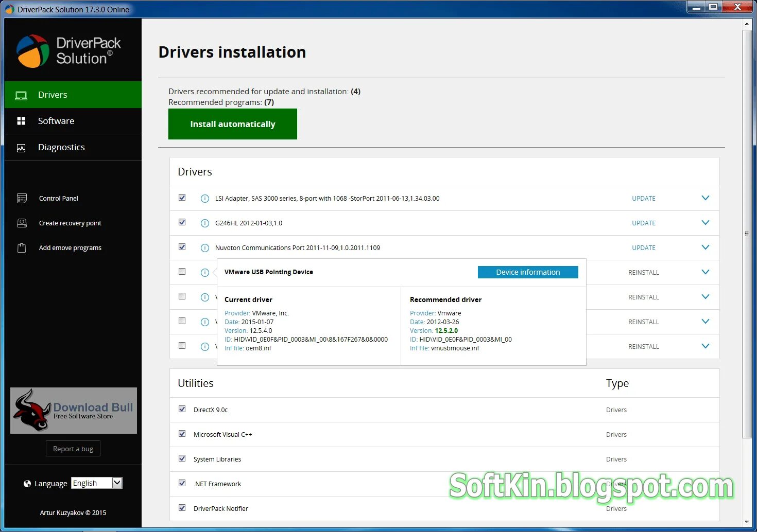This screenshot has width=757, height=532.
Task: Uncheck the LSI Adapter driver checkbox
Action: pyautogui.click(x=182, y=198)
